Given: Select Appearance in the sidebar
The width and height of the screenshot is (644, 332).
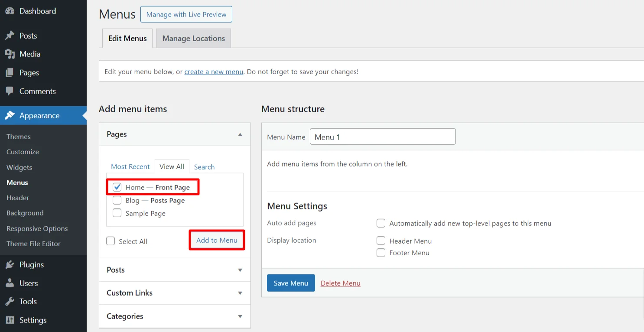Looking at the screenshot, I should [43, 116].
